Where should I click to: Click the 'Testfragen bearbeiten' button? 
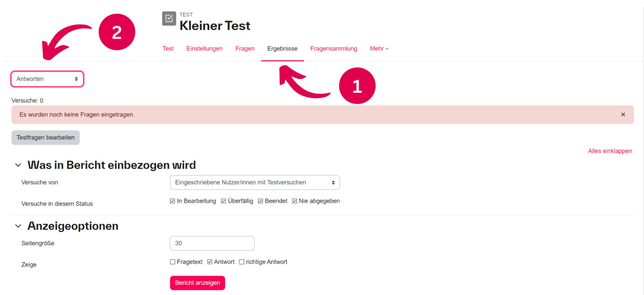tap(45, 138)
